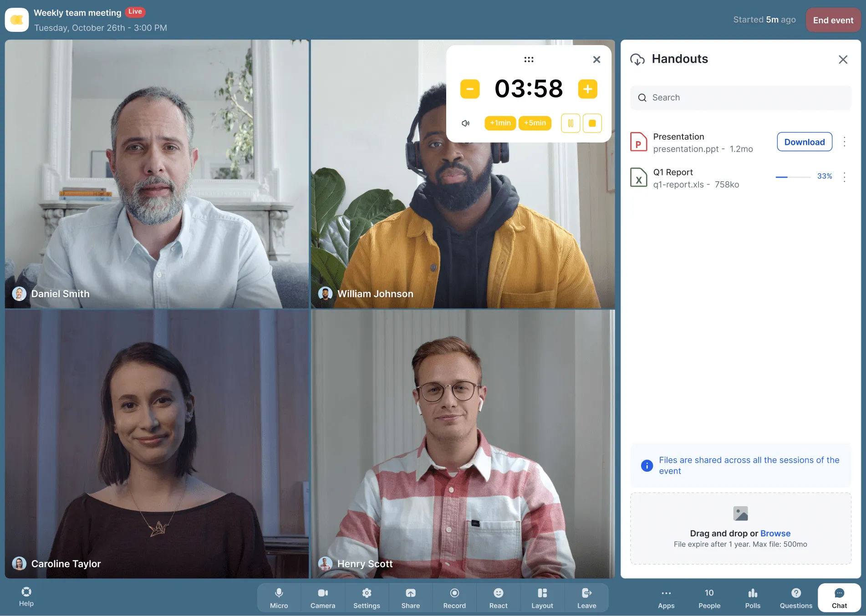Grab the timer drag handle dots
The image size is (866, 616).
coord(529,59)
